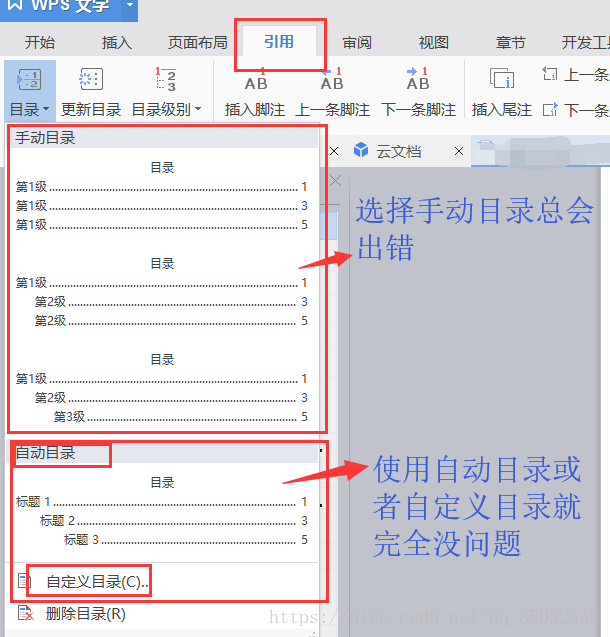
Task: Click the 自定义目录 document icon
Action: (24, 581)
